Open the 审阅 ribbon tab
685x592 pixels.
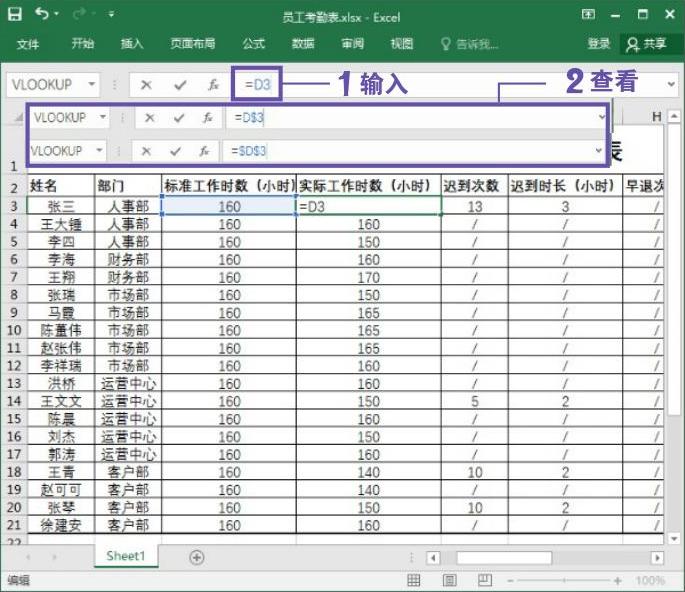click(x=353, y=44)
